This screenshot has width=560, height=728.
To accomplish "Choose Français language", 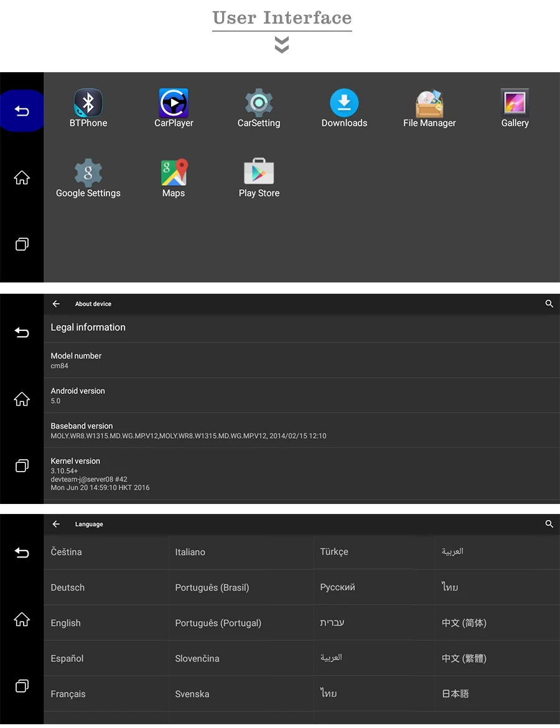I will (x=106, y=694).
